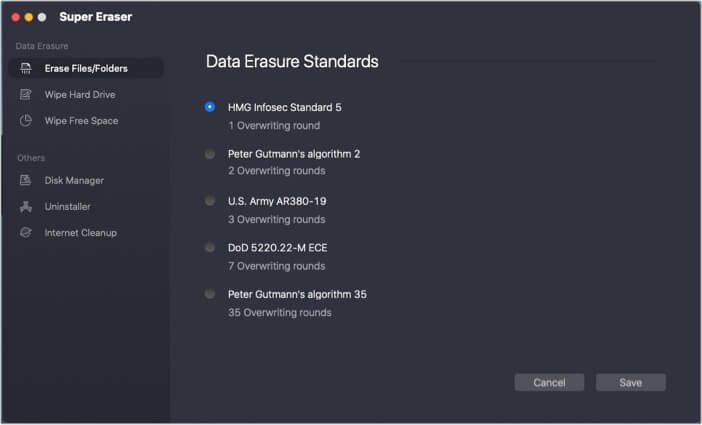The height and width of the screenshot is (425, 702).
Task: Open the Erase Files/Folders section
Action: (86, 69)
